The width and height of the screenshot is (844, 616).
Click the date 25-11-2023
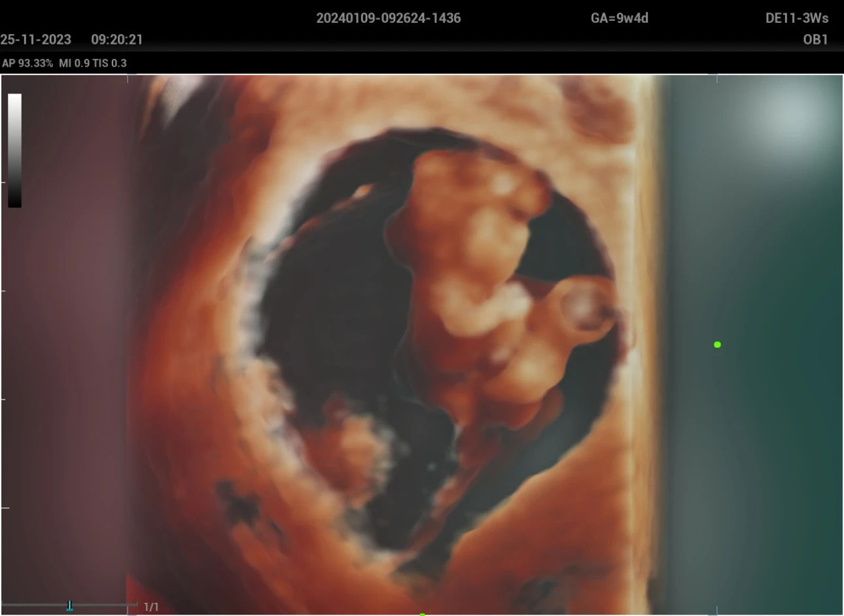(x=35, y=39)
